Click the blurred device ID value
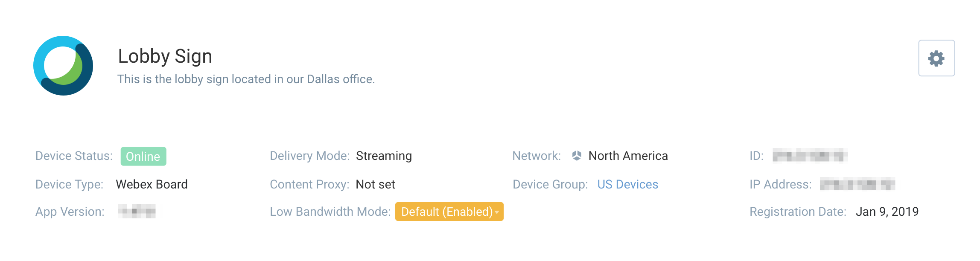The height and width of the screenshot is (261, 980). (x=810, y=156)
